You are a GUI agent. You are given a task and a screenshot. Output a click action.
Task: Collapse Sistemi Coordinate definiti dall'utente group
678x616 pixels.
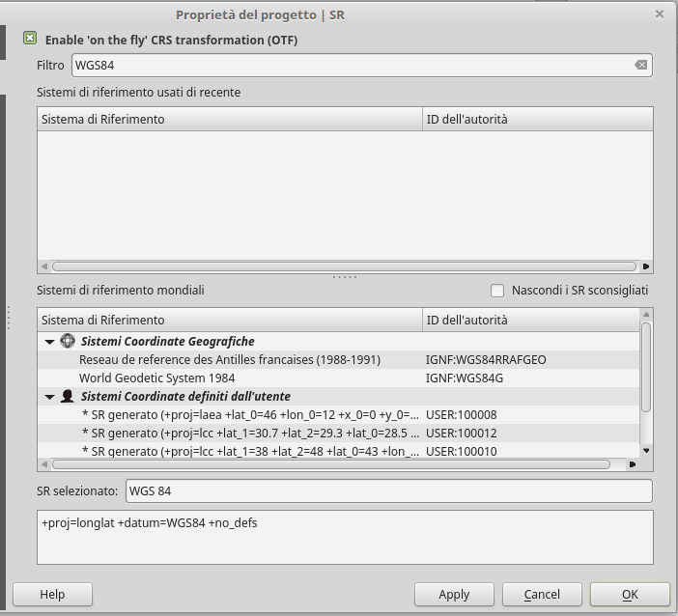pyautogui.click(x=49, y=397)
